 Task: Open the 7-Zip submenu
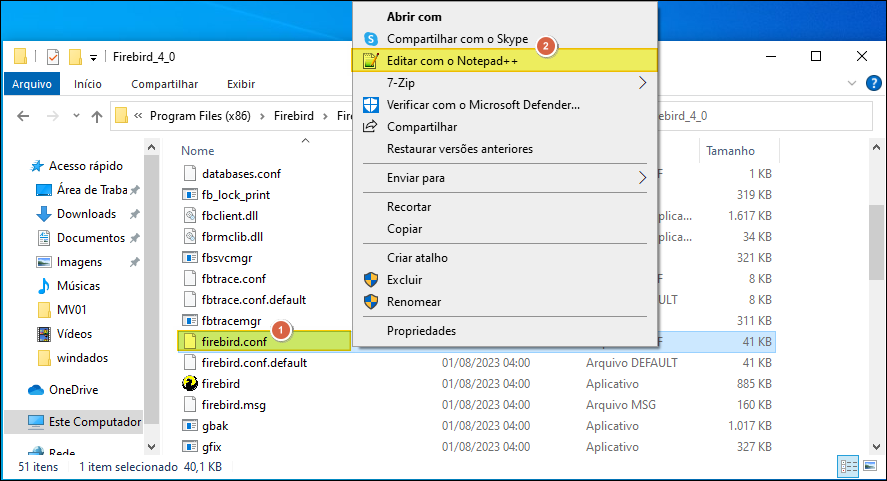point(504,83)
